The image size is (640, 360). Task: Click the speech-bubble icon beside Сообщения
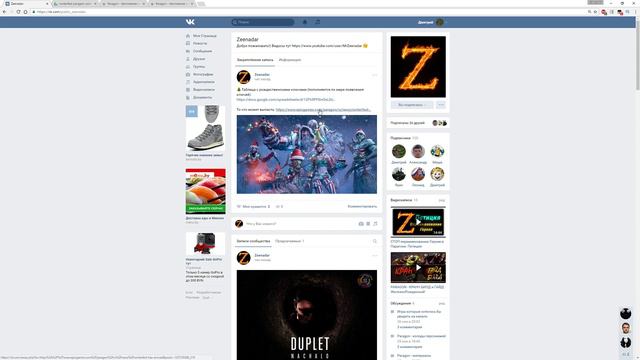(188, 51)
